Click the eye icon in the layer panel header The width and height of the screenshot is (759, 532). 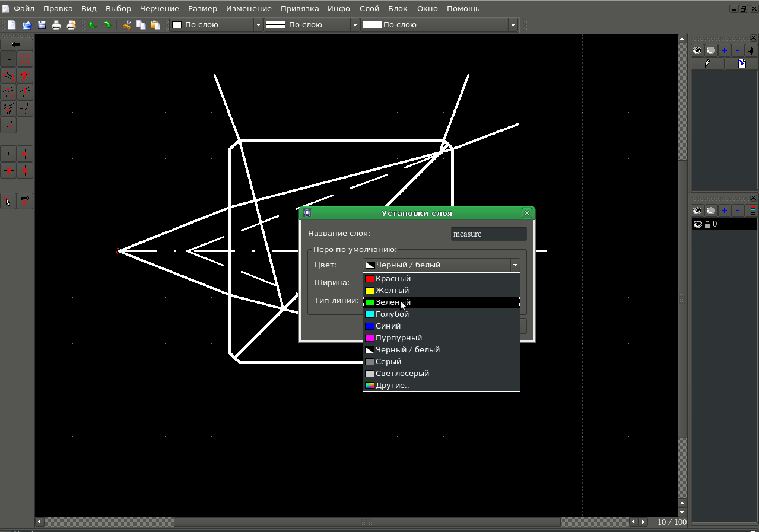tap(698, 210)
